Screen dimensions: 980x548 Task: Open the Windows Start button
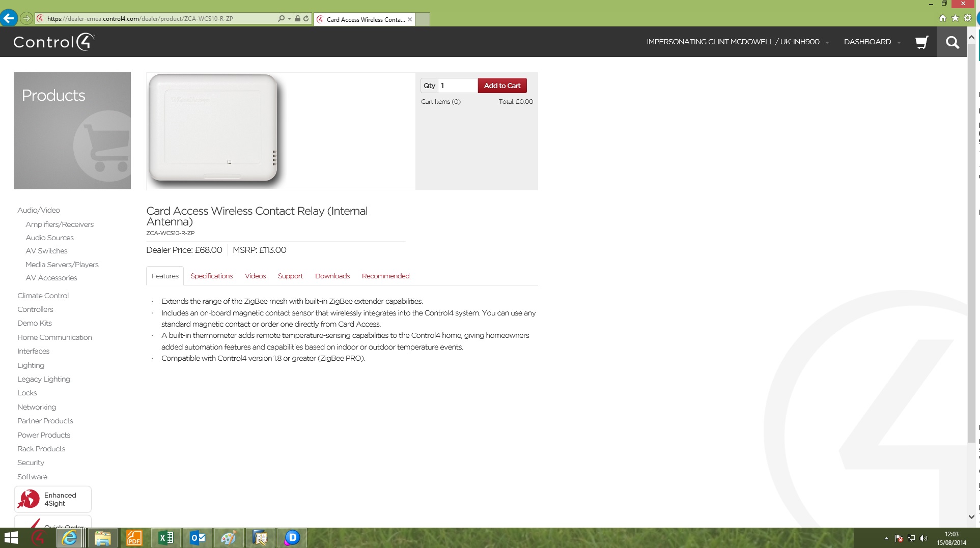[x=11, y=538]
